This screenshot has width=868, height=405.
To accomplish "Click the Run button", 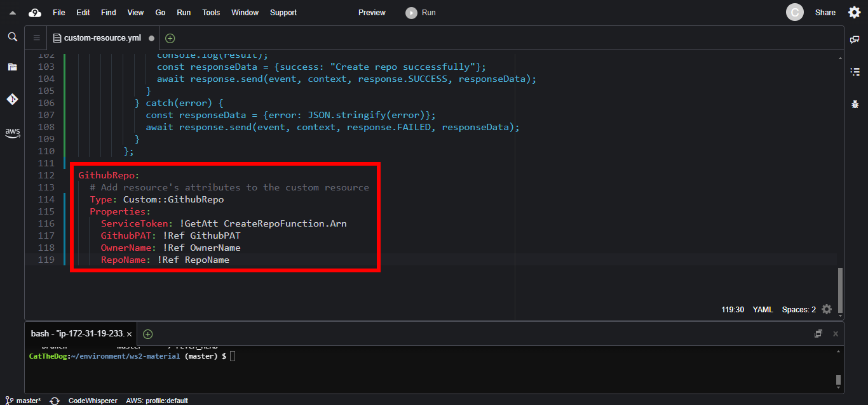I will [x=421, y=13].
